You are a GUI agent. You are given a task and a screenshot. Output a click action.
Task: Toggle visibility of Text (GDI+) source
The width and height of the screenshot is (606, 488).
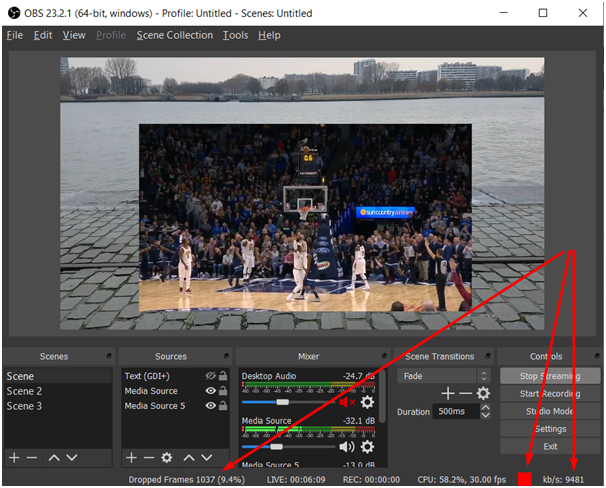tap(211, 377)
